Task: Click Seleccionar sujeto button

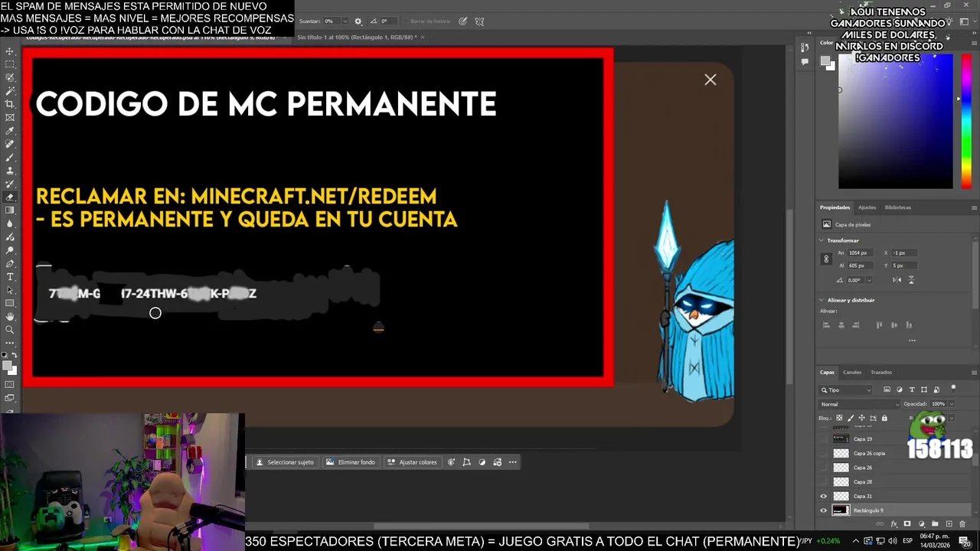Action: click(285, 462)
